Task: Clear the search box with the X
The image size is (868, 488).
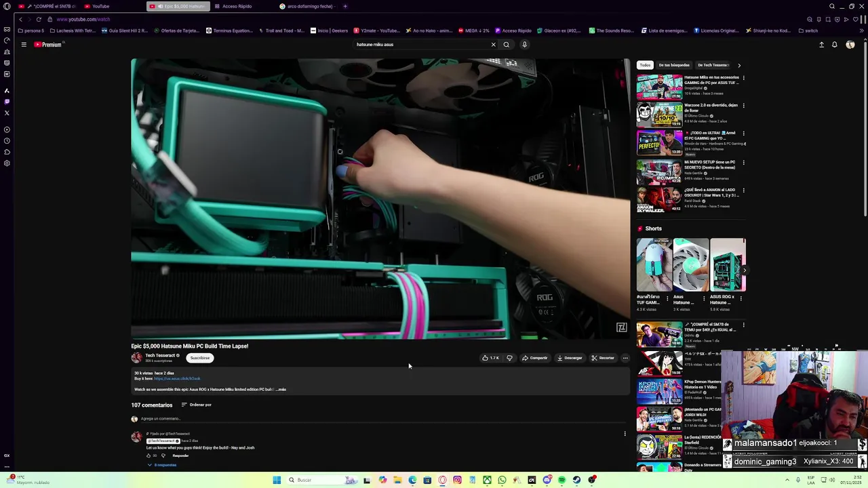Action: 493,45
